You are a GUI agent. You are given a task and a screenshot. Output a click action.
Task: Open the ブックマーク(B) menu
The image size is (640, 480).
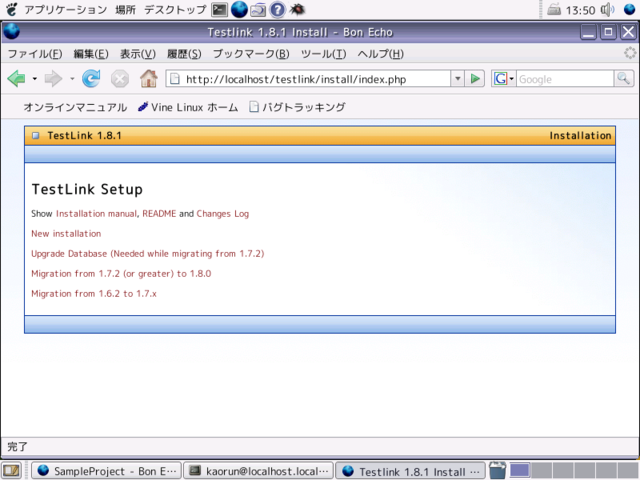coord(251,54)
